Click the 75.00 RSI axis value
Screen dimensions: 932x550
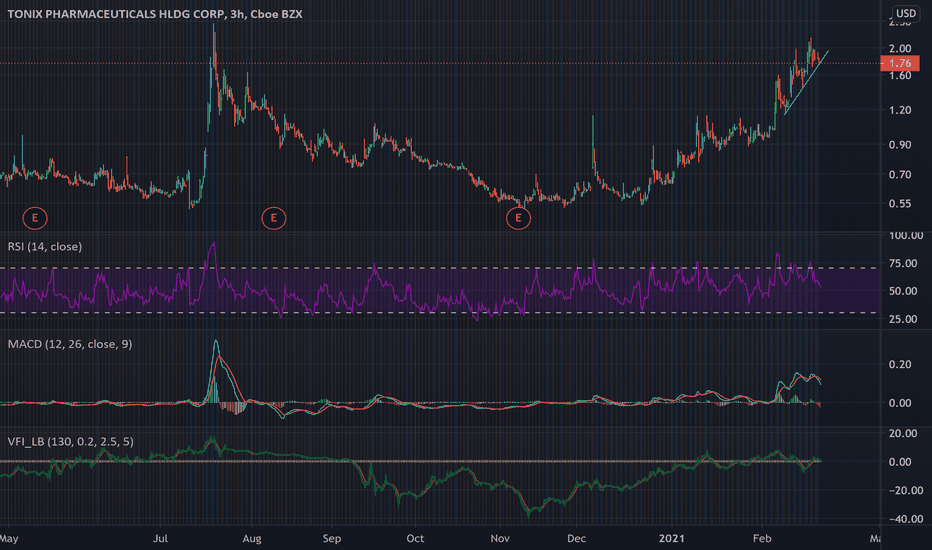tap(903, 263)
